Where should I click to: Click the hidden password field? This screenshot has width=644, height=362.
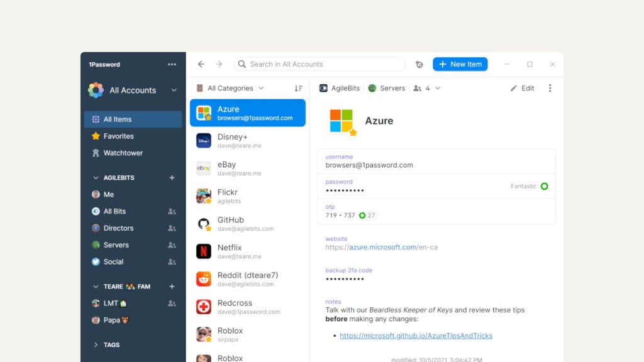[x=436, y=187]
